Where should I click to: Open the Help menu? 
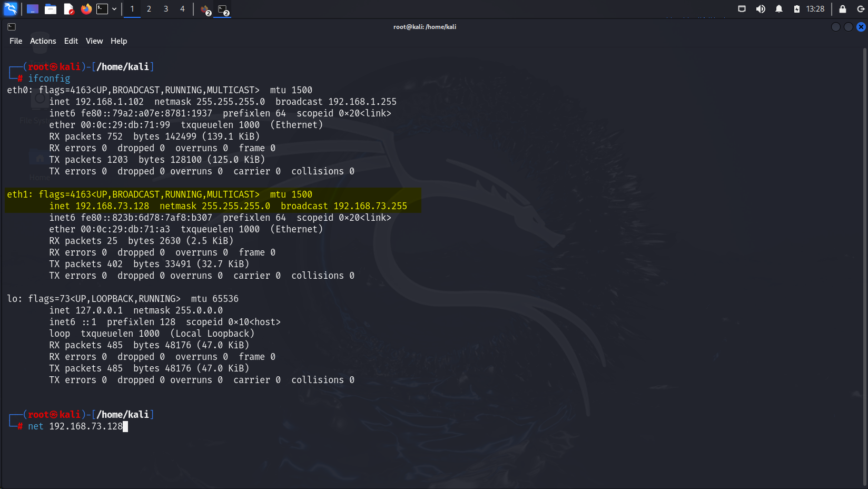click(119, 41)
